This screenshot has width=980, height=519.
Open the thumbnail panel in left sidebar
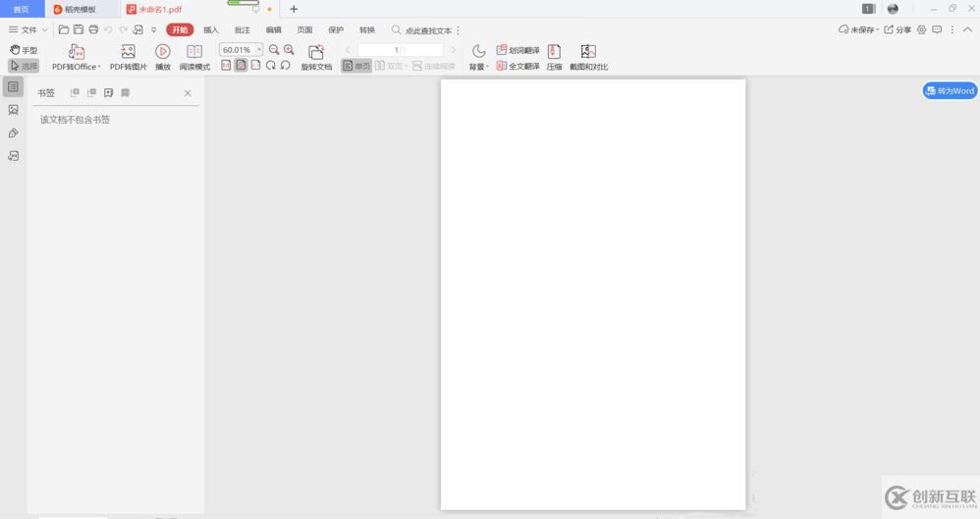[14, 110]
